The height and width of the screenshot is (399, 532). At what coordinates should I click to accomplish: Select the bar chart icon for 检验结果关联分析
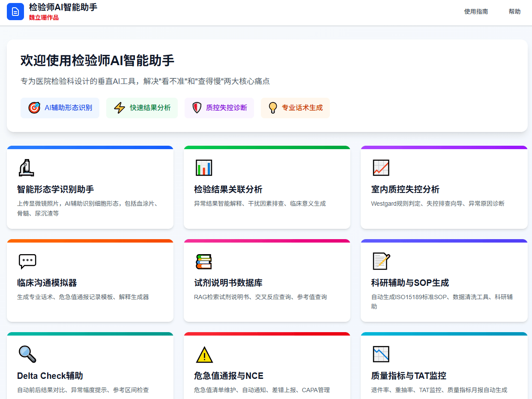tap(204, 168)
